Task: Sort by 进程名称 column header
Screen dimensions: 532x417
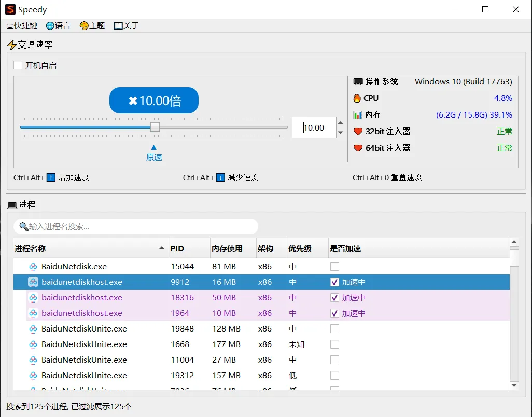Action: (91, 249)
